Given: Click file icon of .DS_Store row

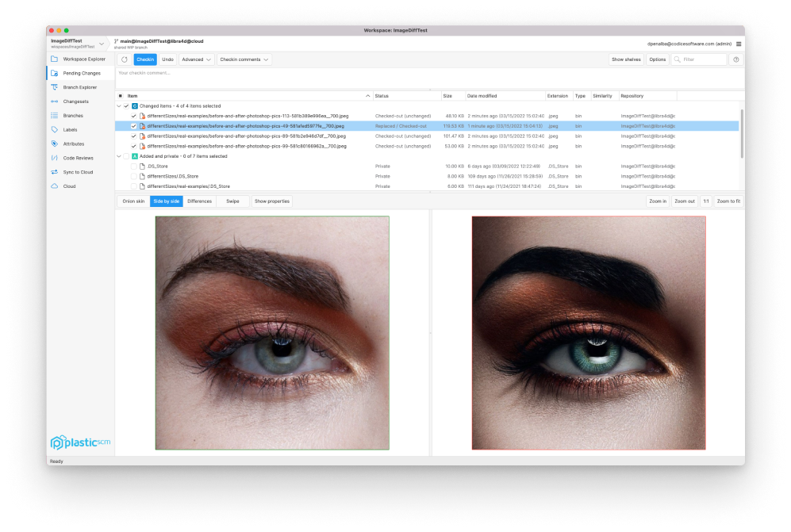Looking at the screenshot, I should pos(142,166).
